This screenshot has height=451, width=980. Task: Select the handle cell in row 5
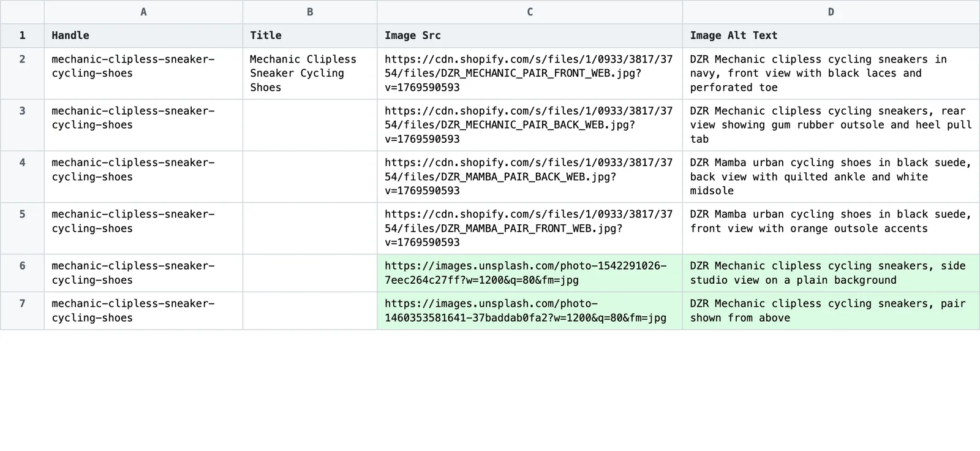point(143,229)
